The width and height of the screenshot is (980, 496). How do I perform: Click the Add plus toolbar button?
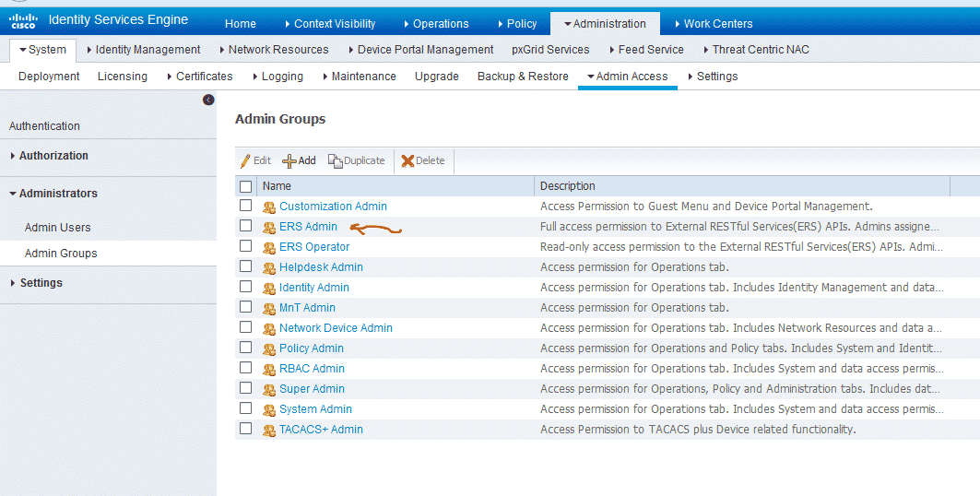(300, 160)
